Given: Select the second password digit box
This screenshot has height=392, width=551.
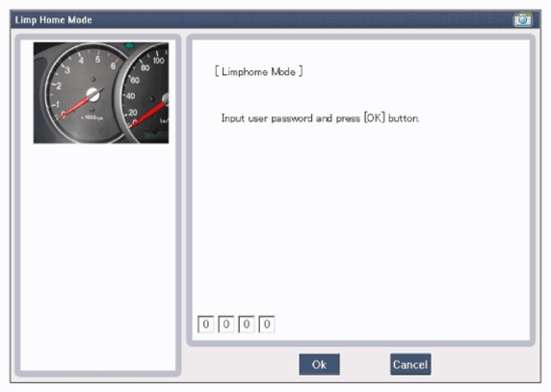Looking at the screenshot, I should tap(226, 324).
